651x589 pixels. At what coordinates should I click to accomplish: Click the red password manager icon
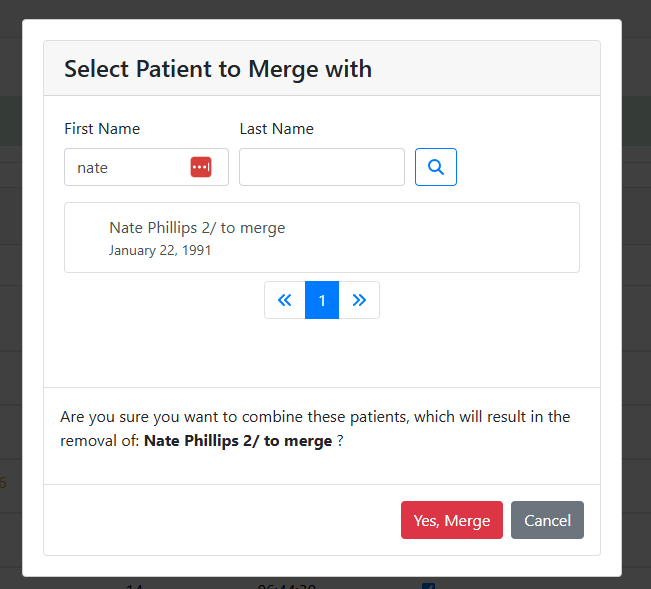201,167
